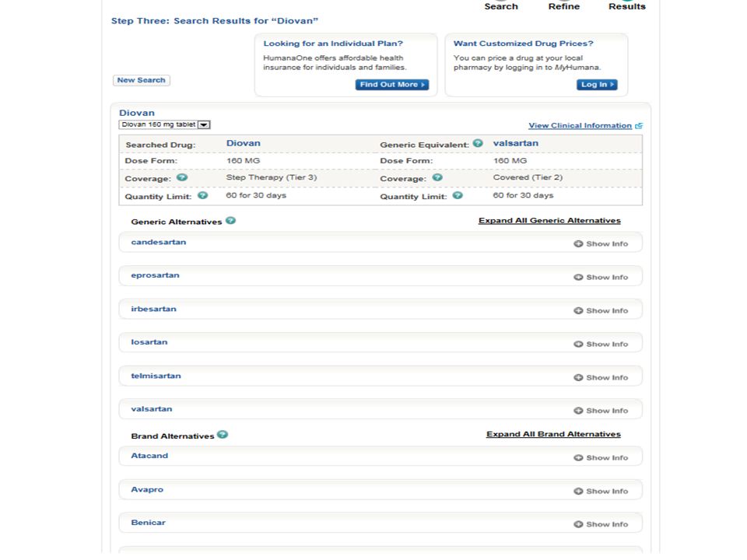Click the help icon next to Brand Alternatives

223,434
